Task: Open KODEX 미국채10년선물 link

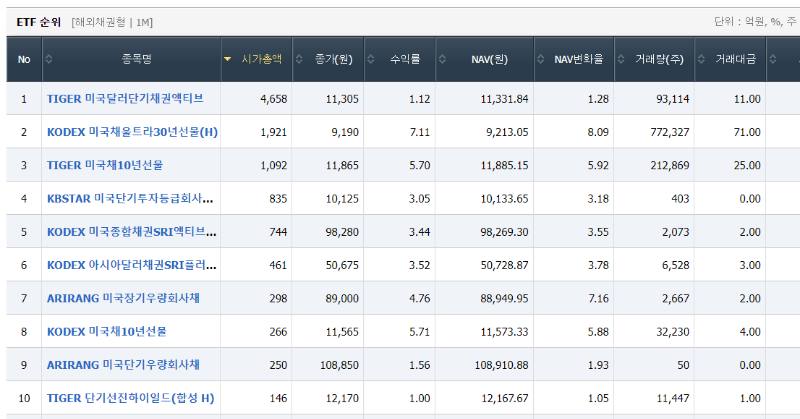Action: (x=107, y=332)
